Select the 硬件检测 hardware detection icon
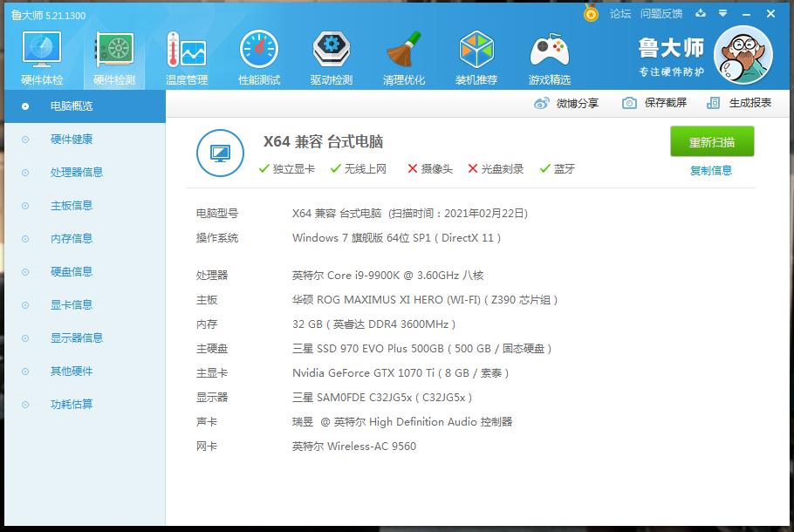Screen dimensions: 794x532 click(x=114, y=57)
